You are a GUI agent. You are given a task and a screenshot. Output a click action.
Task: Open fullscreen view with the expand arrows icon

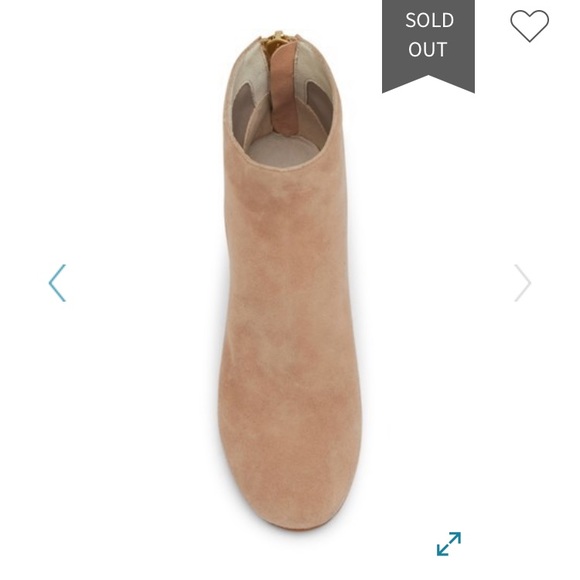click(x=449, y=544)
